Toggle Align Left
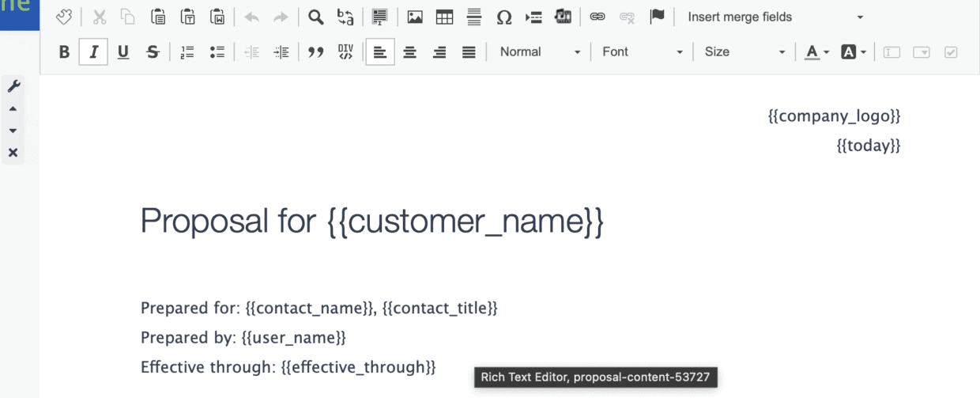This screenshot has height=398, width=980. (x=380, y=52)
